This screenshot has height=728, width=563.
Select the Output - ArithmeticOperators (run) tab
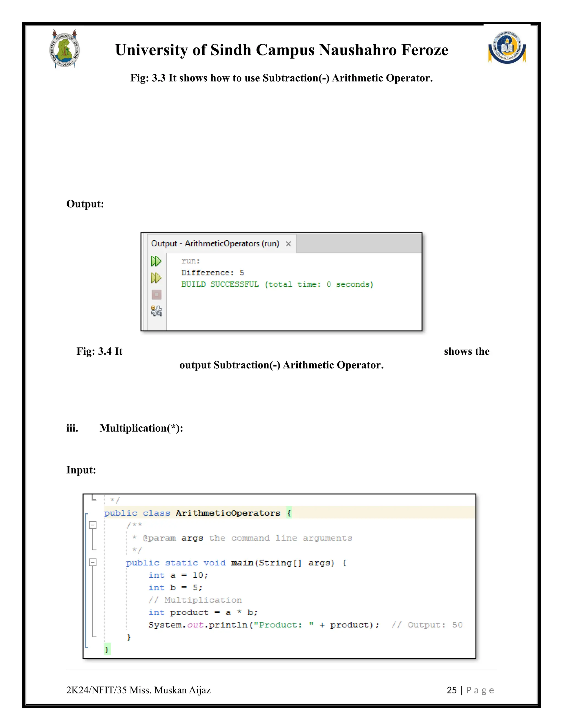pos(215,244)
